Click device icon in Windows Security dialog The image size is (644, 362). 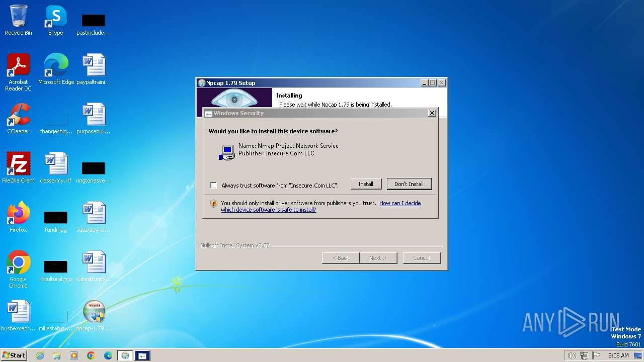click(227, 152)
